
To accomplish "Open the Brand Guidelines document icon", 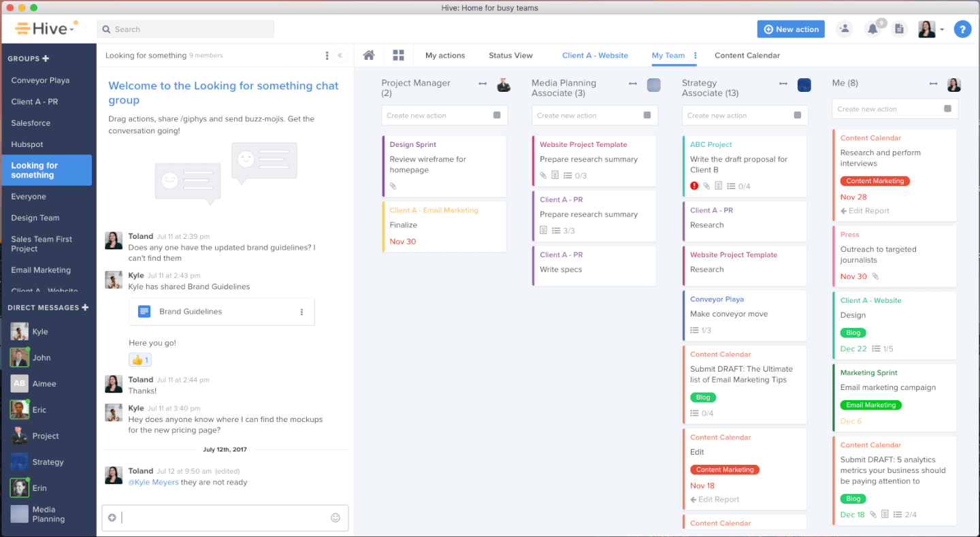I will click(x=144, y=312).
